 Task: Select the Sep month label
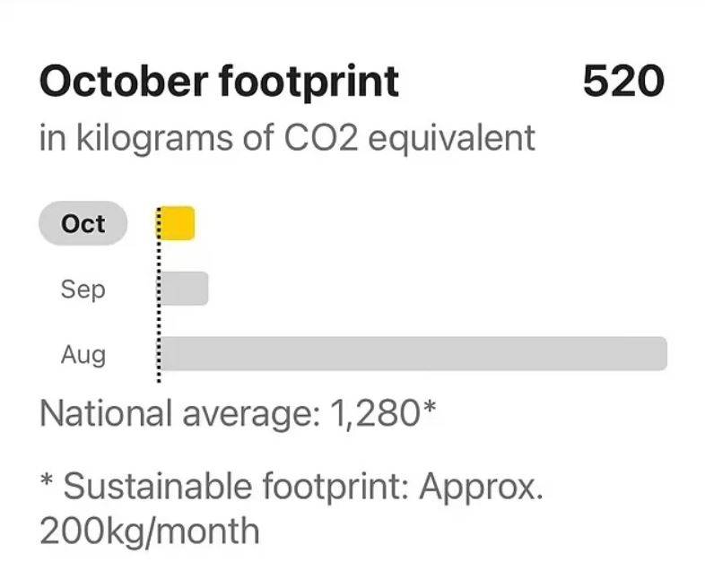83,290
